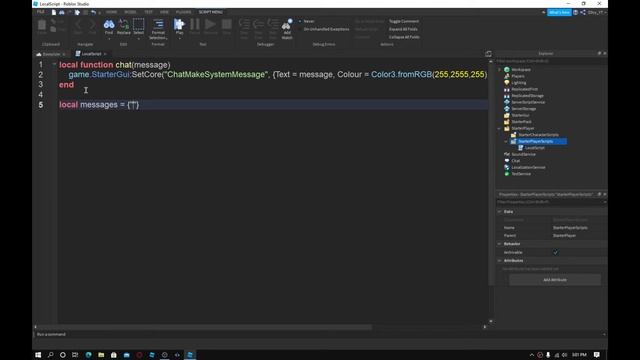Open the Windows Start menu

click(x=38, y=355)
